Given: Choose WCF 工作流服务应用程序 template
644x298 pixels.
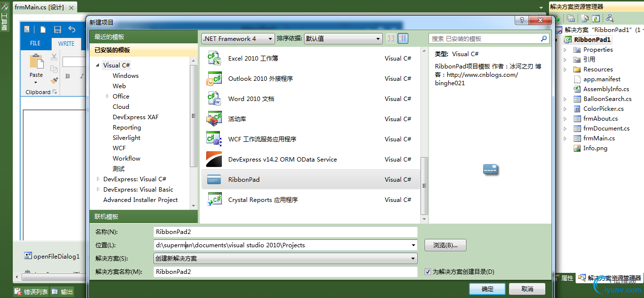Looking at the screenshot, I should [310, 139].
